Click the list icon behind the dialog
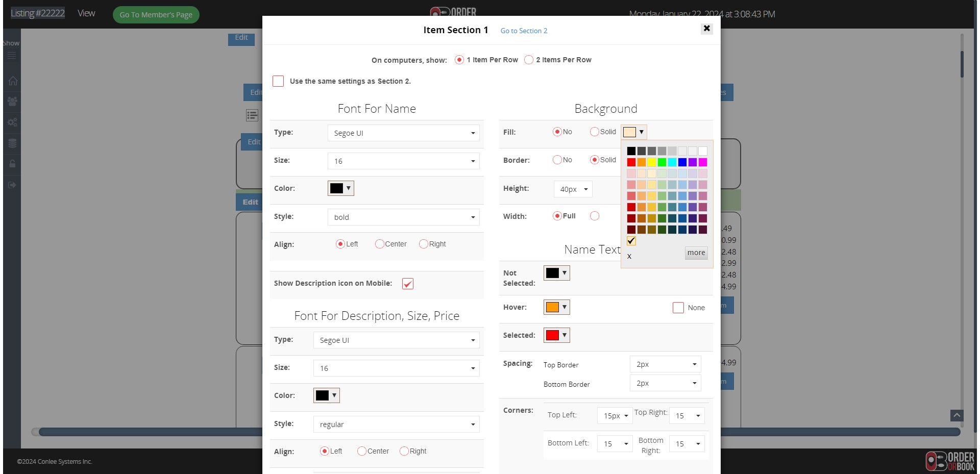Viewport: 980px width, 474px height. [x=252, y=115]
